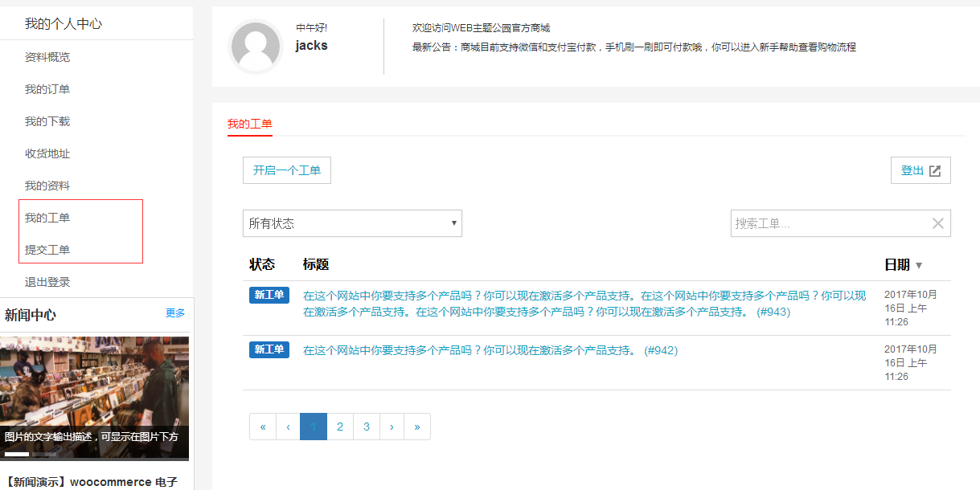Open ticket #943 link

[x=584, y=304]
